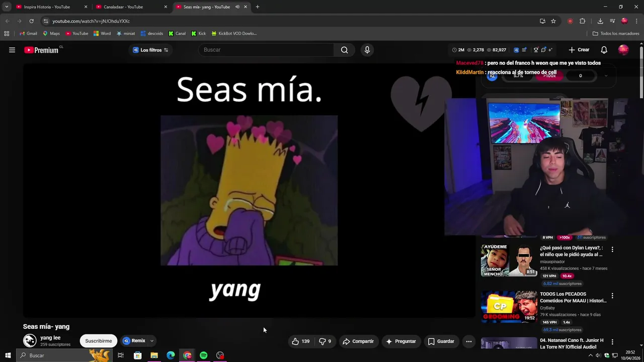The height and width of the screenshot is (362, 644).
Task: Open KickBot VOD Downloader bookmark
Action: tap(234, 34)
